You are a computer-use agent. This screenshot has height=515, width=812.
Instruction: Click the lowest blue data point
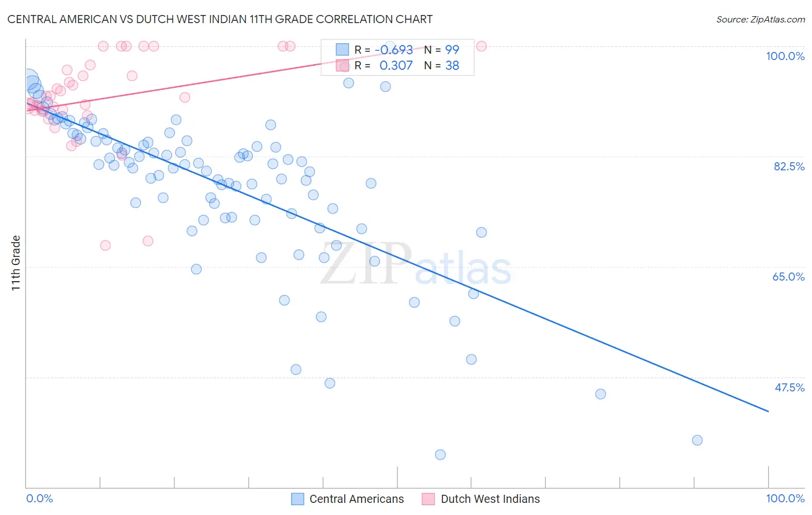point(440,454)
